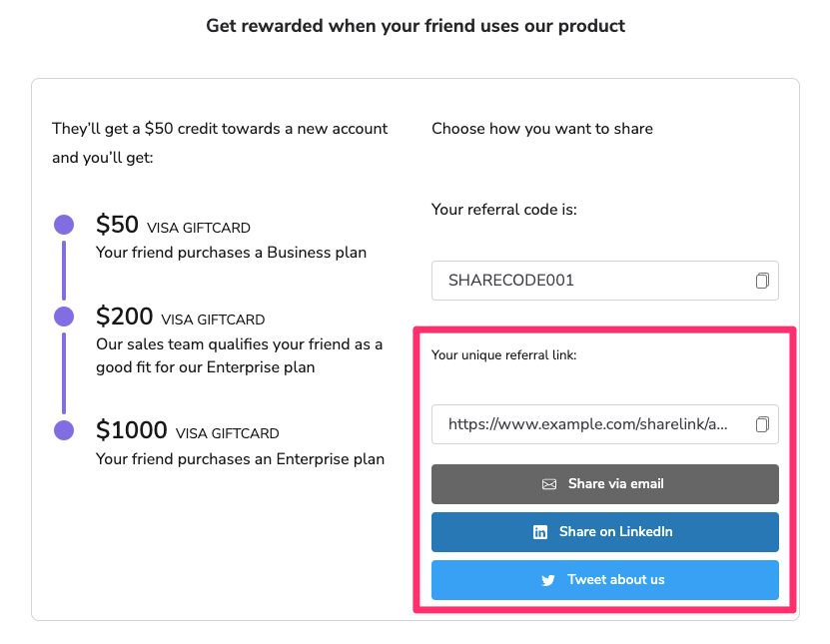Click the LinkedIn logo icon
The height and width of the screenshot is (644, 830).
click(x=540, y=532)
